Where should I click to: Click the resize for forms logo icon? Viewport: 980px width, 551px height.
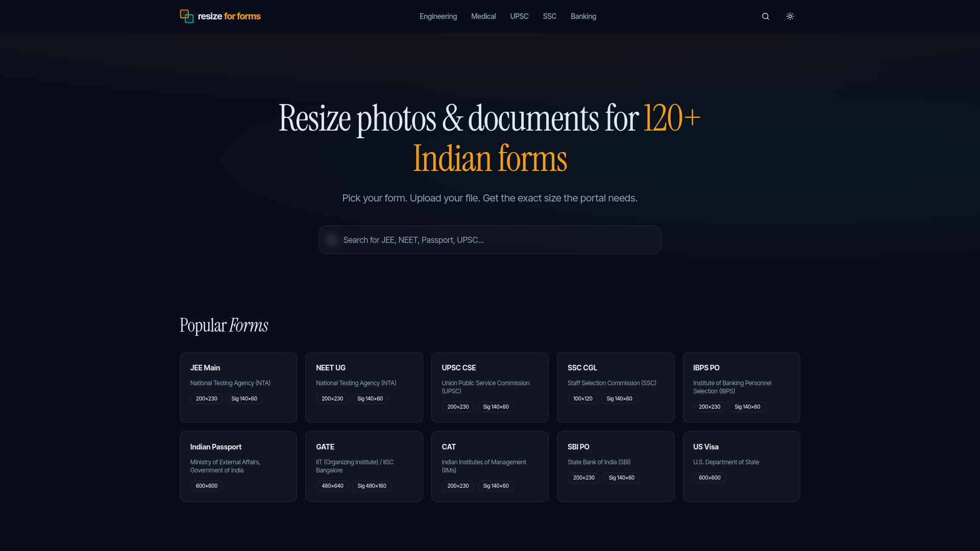pos(186,16)
